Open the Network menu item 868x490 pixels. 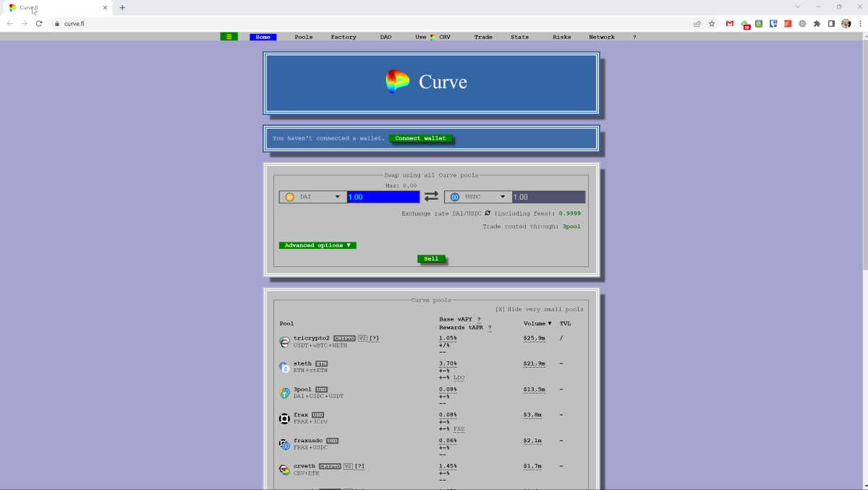click(x=602, y=37)
